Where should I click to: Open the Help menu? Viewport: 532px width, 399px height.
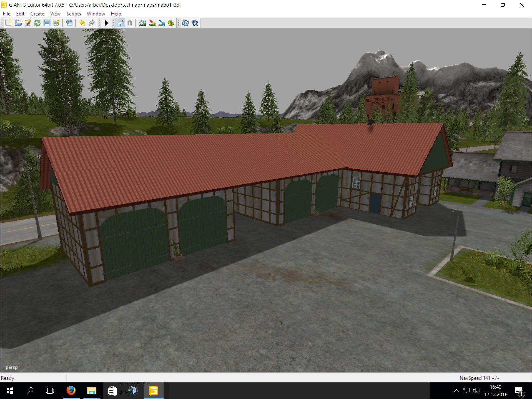(116, 14)
